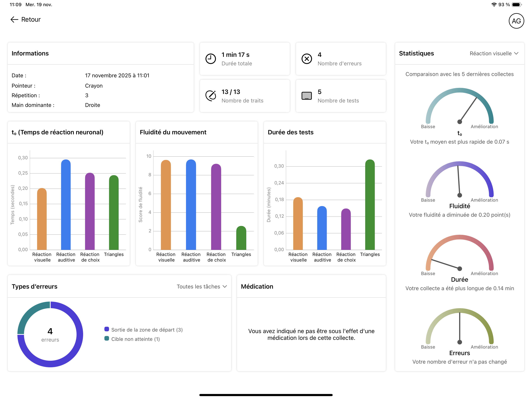Tap the blue Réaction auditive bar in t₀ chart

coord(66,205)
